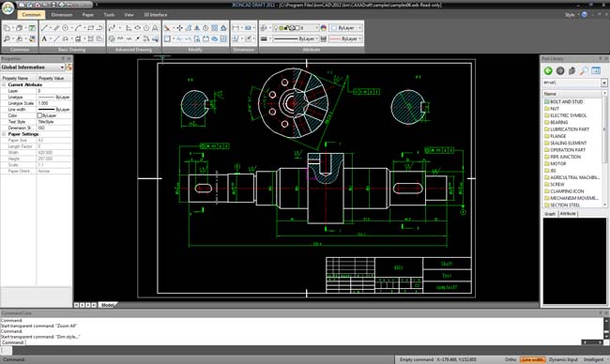Viewport: 610px width, 364px height.
Task: Click the Mirror tool in Modify group
Action: tap(197, 28)
